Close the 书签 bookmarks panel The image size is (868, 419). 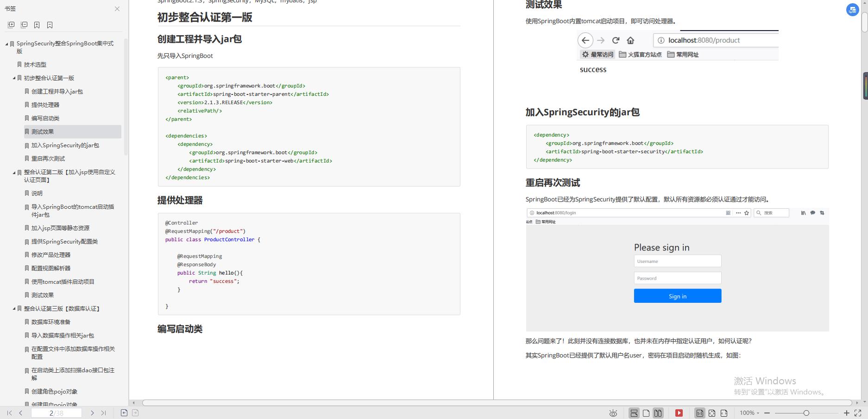click(117, 9)
